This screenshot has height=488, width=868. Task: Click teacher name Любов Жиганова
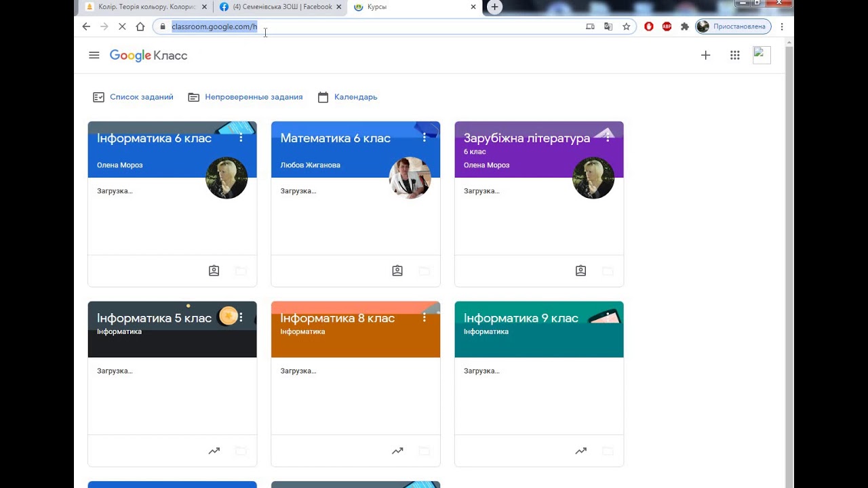tap(310, 165)
